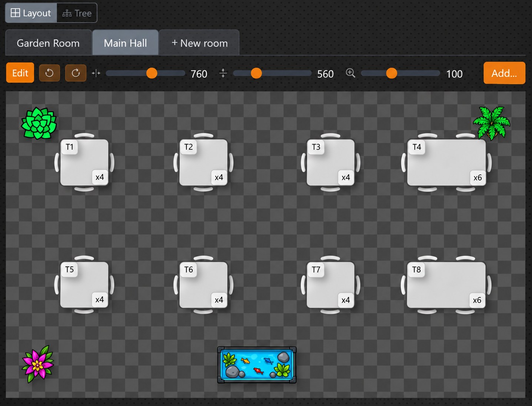This screenshot has height=406, width=532.
Task: Click the height value 560
Action: pyautogui.click(x=325, y=74)
